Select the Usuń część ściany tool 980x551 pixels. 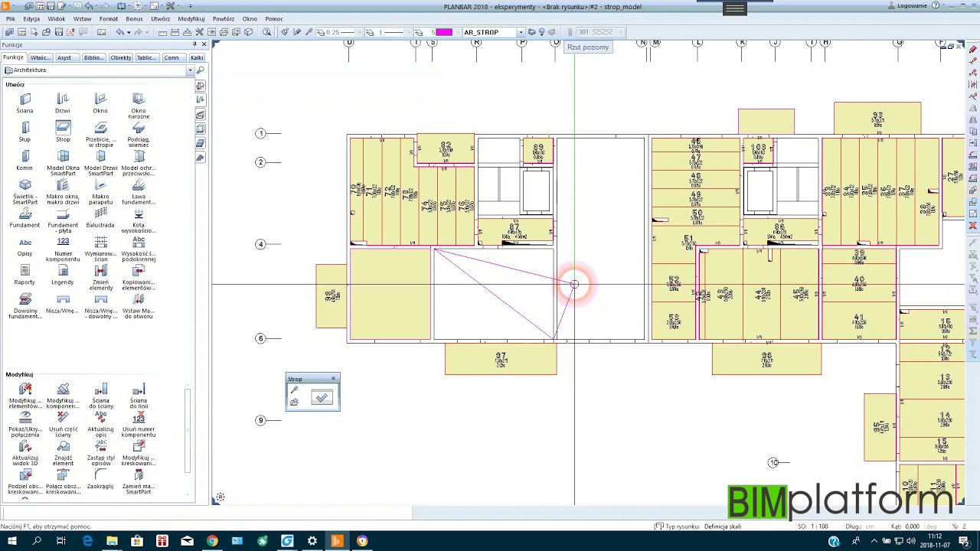[63, 425]
